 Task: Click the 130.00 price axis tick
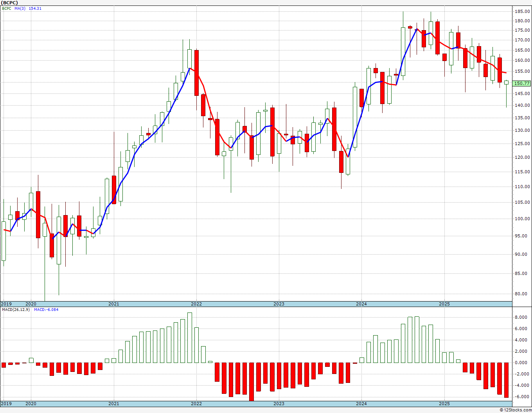522,130
